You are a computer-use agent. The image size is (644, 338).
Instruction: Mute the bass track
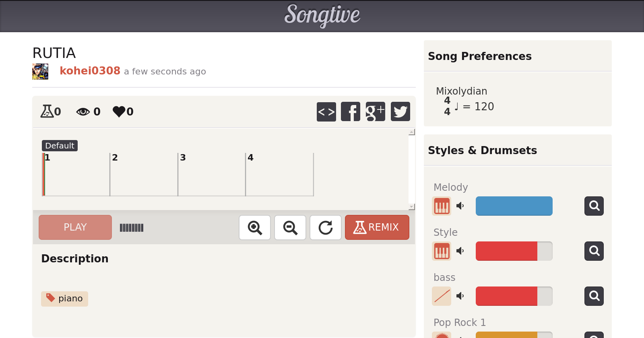click(x=460, y=296)
